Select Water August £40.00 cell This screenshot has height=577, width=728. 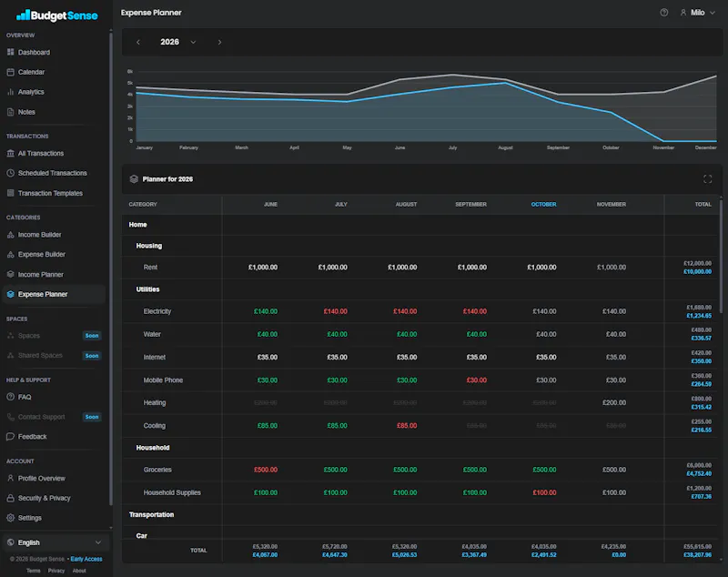[407, 334]
